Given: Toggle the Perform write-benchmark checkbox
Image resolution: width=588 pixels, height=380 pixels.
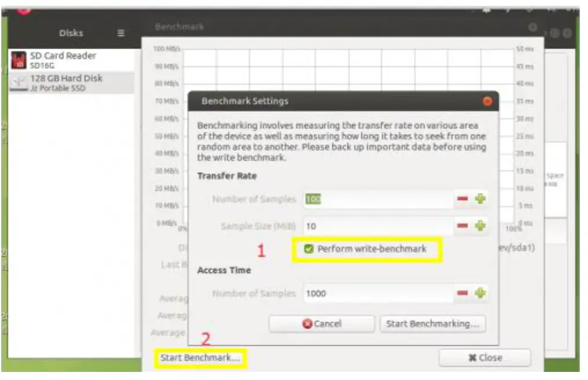Looking at the screenshot, I should 308,249.
